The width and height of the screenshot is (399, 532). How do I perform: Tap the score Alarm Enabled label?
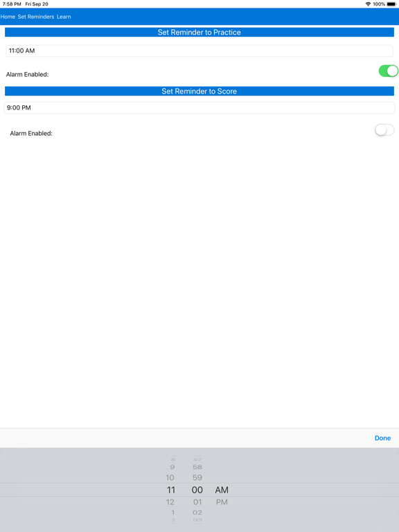click(31, 134)
